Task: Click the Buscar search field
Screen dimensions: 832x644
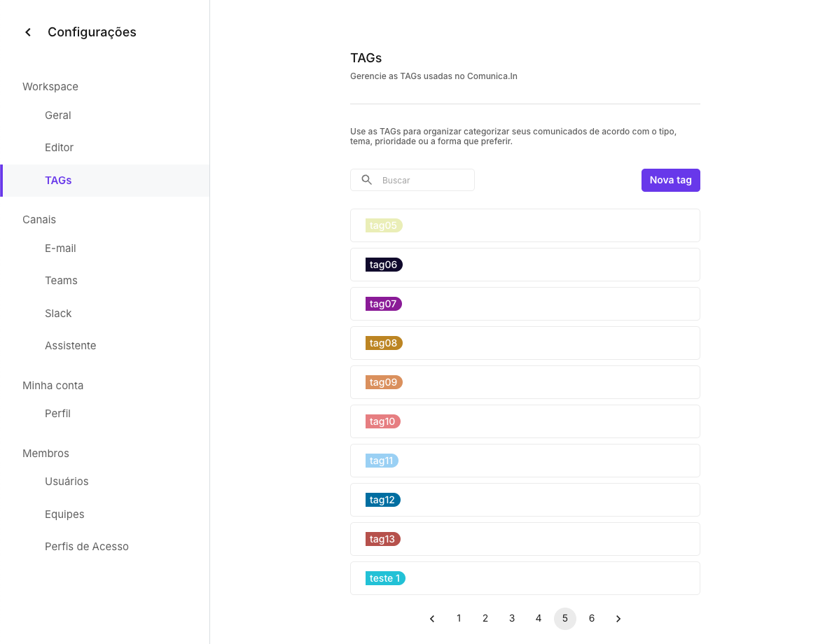Action: [424, 180]
